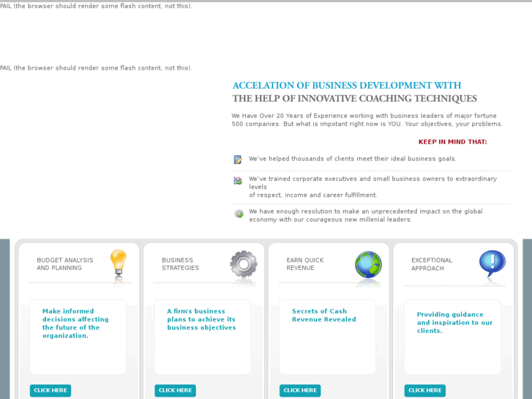The image size is (532, 399).
Task: Click the first FAIL flash content message
Action: click(x=96, y=6)
